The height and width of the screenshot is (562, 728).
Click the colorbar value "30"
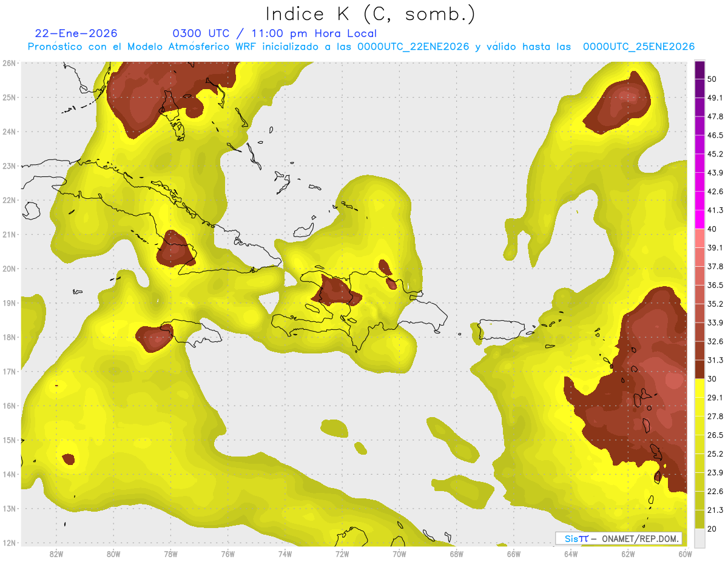[x=712, y=379]
